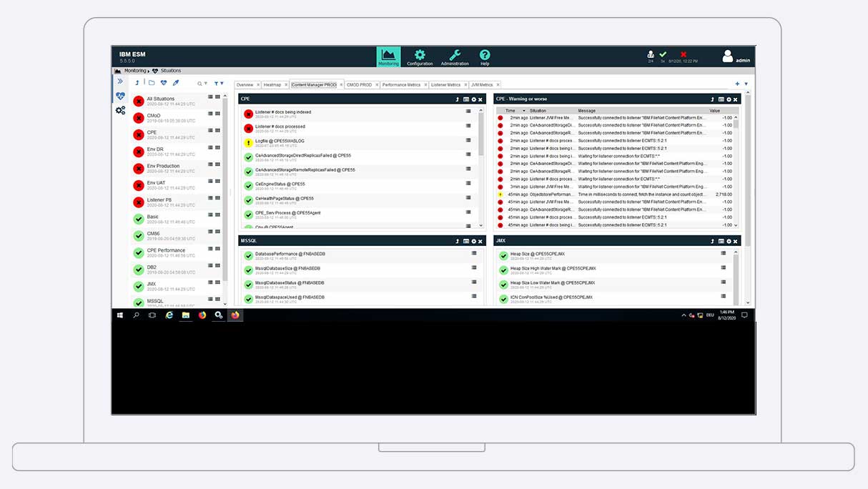The image size is (868, 489).
Task: Open the search options dropdown arrow
Action: [x=206, y=82]
